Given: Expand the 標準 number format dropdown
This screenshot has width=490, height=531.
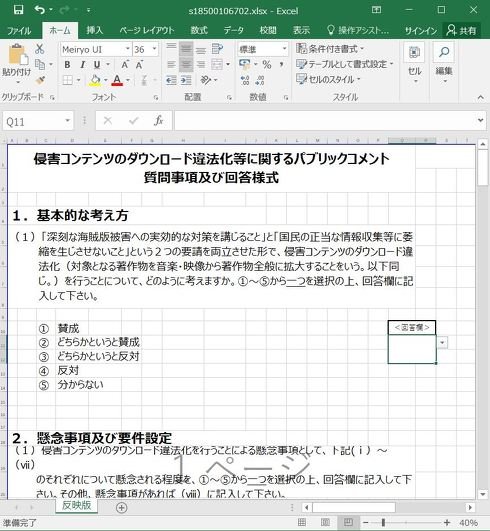Looking at the screenshot, I should (x=284, y=49).
